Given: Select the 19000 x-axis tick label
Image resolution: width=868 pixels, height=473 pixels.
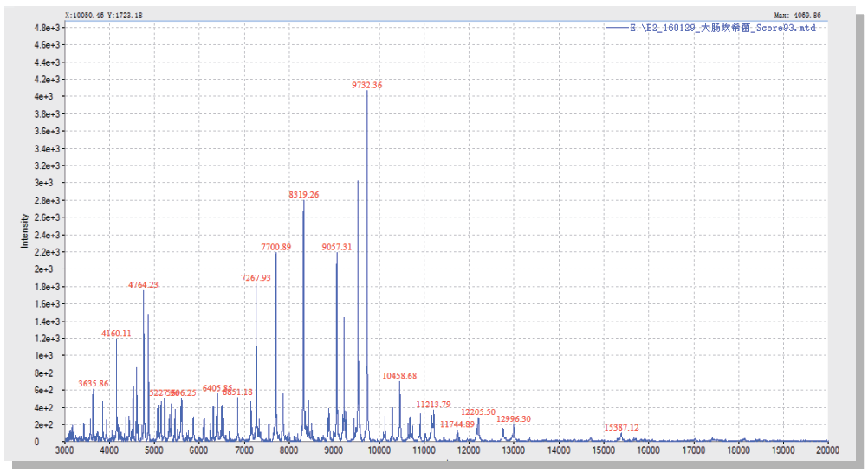Looking at the screenshot, I should (x=783, y=450).
